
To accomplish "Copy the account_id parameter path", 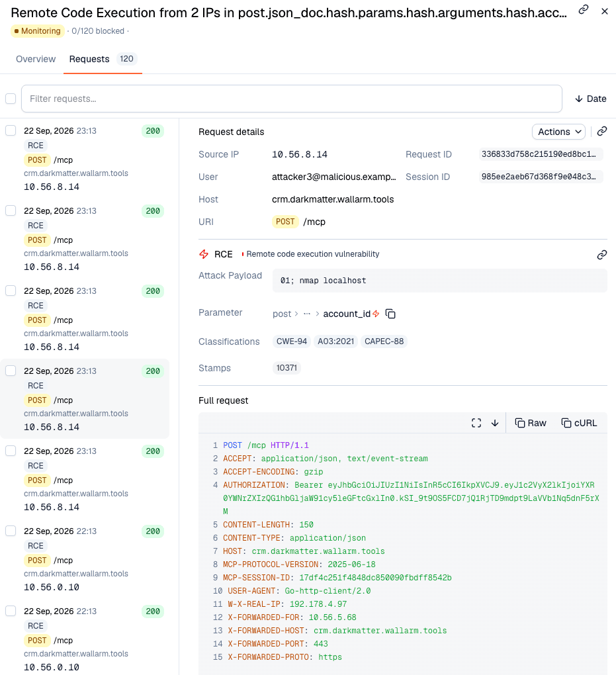I will 390,314.
